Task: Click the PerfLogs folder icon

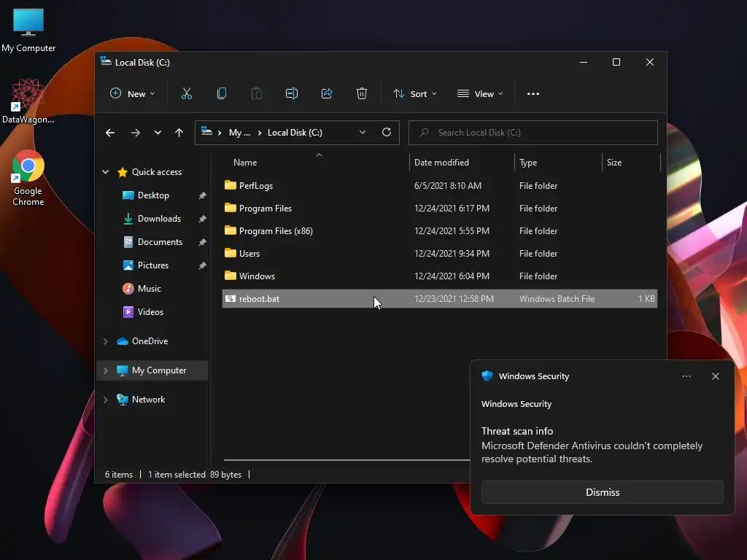Action: (230, 185)
